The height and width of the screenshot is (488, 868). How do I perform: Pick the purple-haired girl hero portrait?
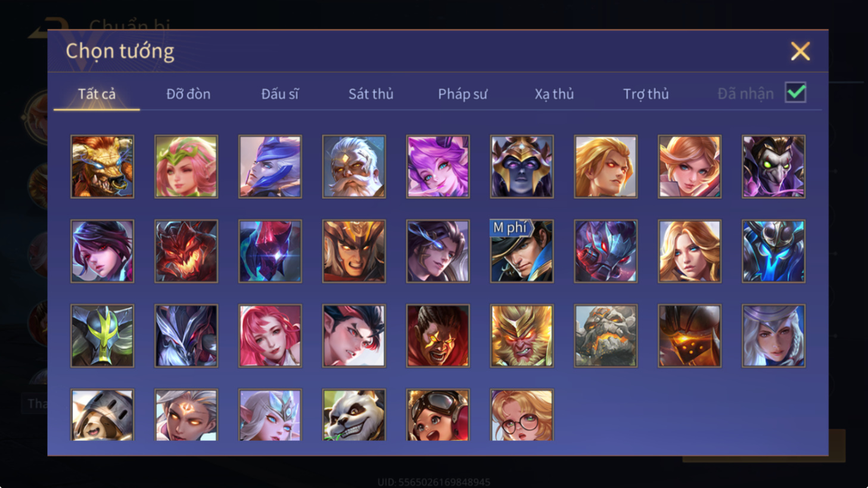[438, 166]
